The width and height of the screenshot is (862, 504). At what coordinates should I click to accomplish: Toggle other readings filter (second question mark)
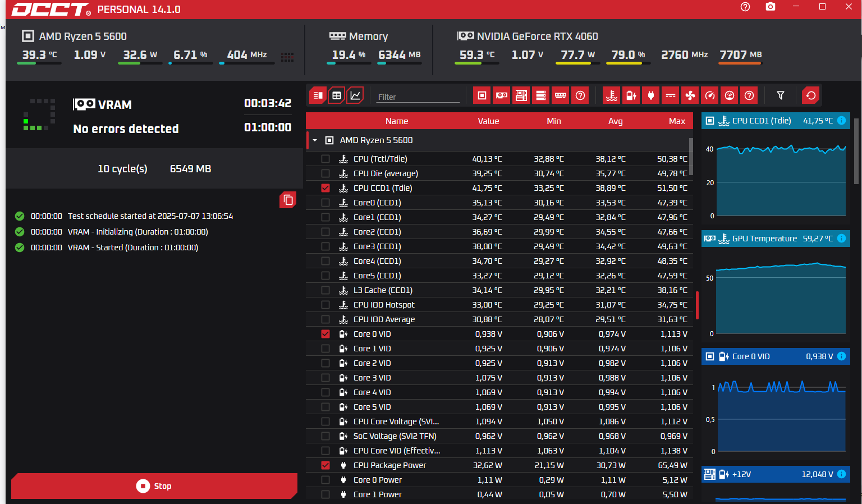coord(749,95)
